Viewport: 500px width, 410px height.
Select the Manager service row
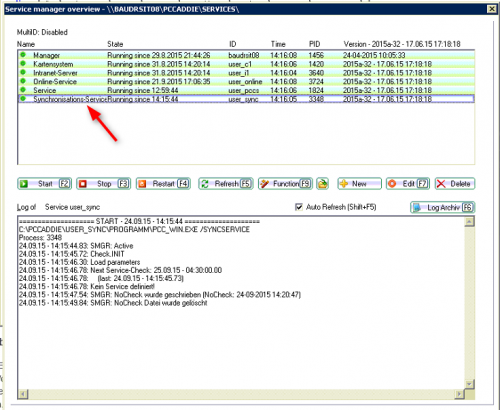(246, 55)
